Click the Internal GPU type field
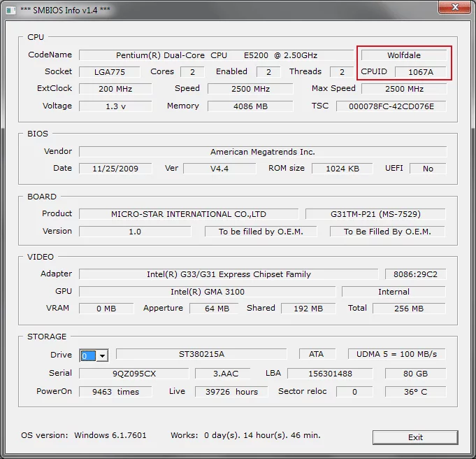The width and height of the screenshot is (476, 459). coord(394,292)
